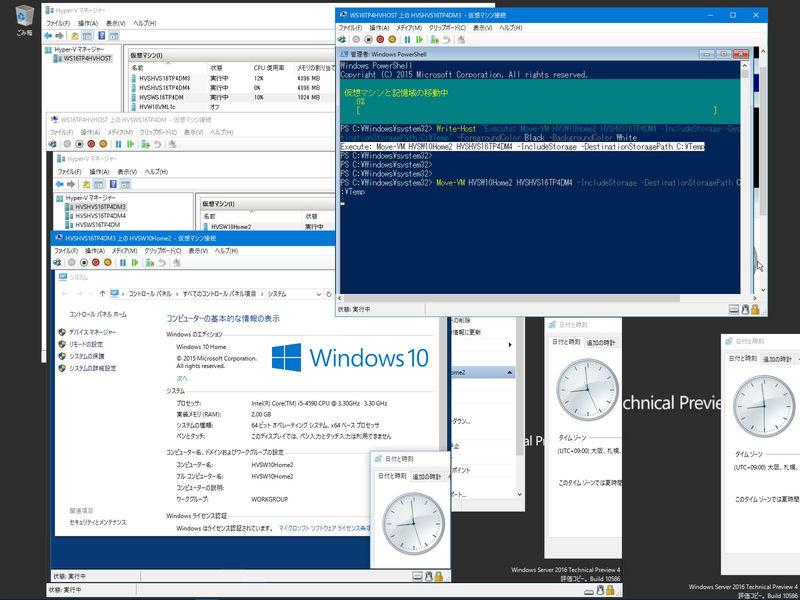Image resolution: width=800 pixels, height=600 pixels.
Task: Click コントロール パネル ホーム link
Action: tap(98, 314)
